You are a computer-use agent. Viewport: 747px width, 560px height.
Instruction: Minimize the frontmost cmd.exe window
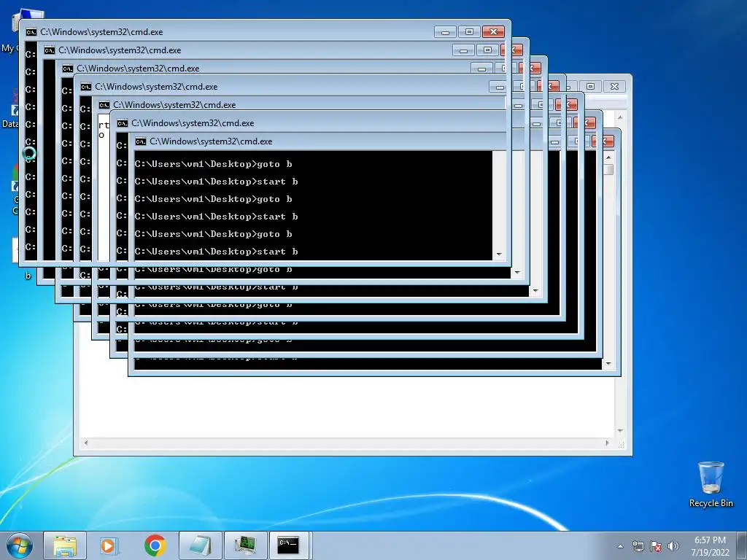[446, 32]
